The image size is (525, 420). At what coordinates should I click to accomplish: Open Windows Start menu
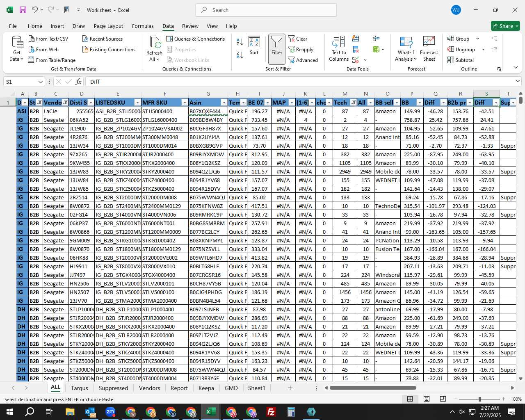tap(10, 412)
